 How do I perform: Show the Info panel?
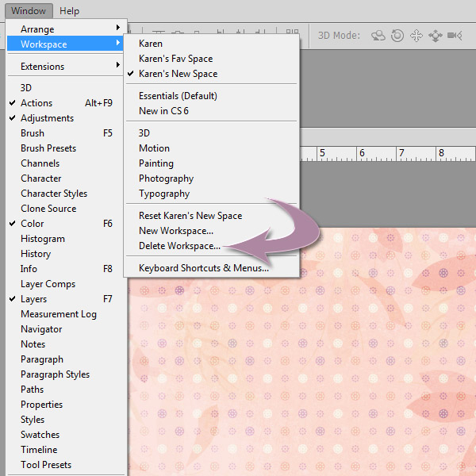[x=64, y=269]
